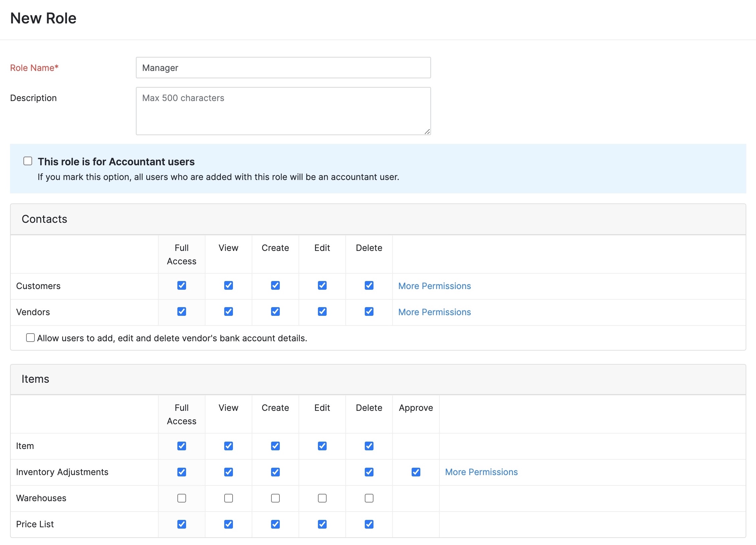Enable vendor's bank account details permission
756x545 pixels.
[x=30, y=338]
